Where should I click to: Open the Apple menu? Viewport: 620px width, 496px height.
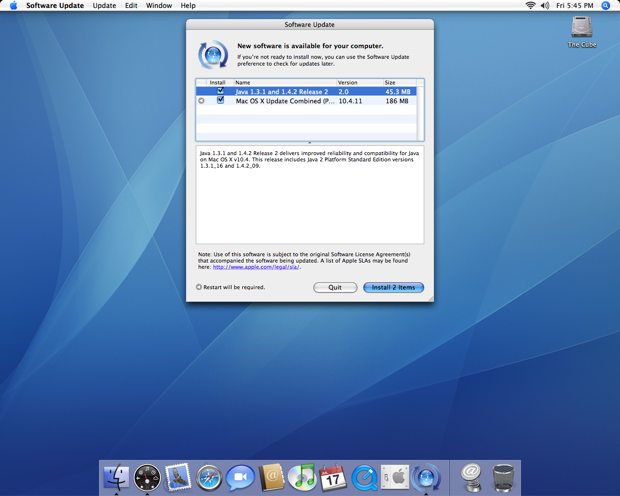(x=13, y=6)
